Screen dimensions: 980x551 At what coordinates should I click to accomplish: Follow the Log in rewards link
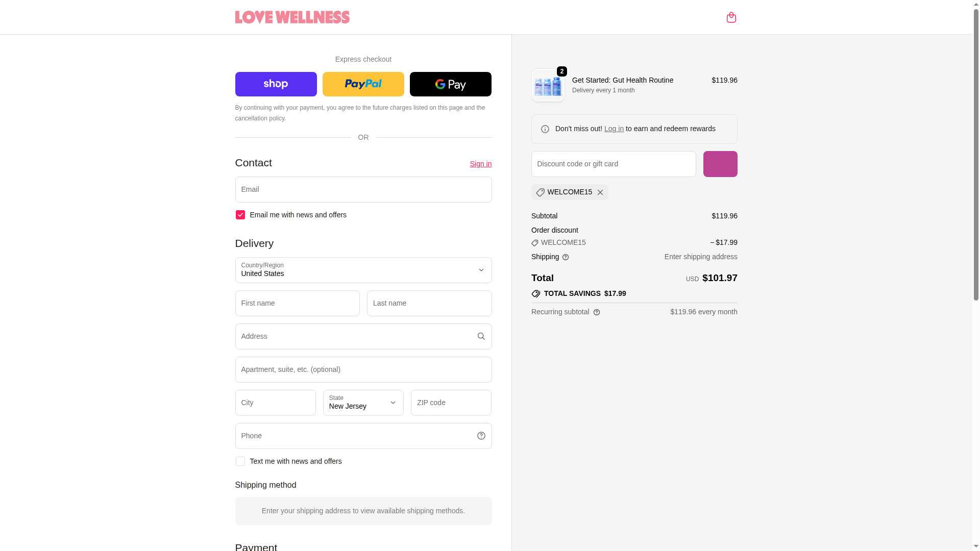[x=614, y=129]
